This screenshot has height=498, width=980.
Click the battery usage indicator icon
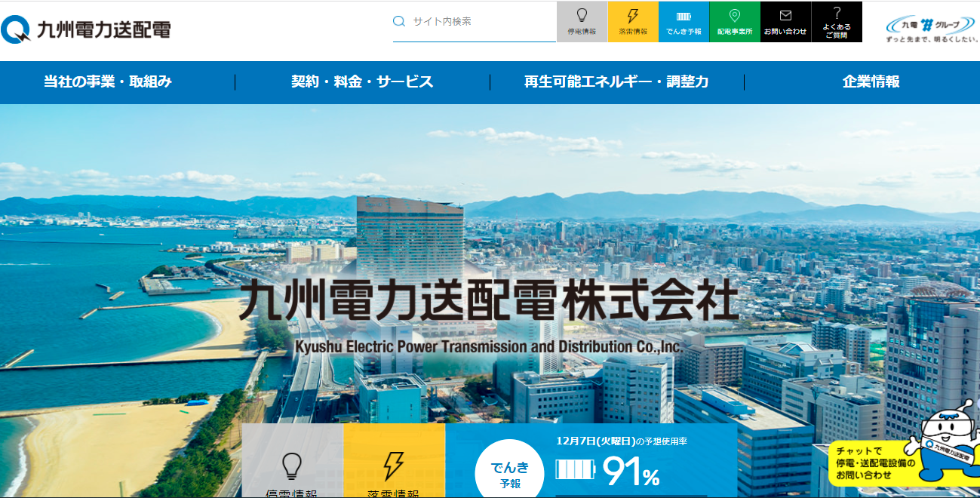point(575,470)
